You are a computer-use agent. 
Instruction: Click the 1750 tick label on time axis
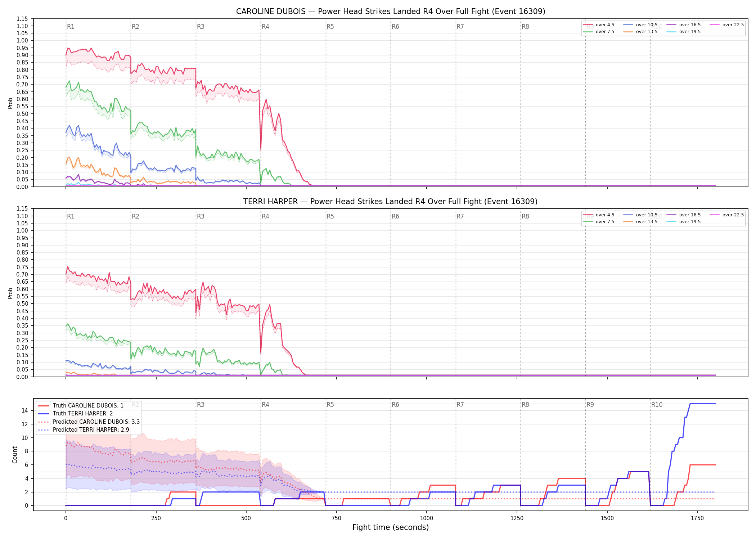[x=697, y=518]
